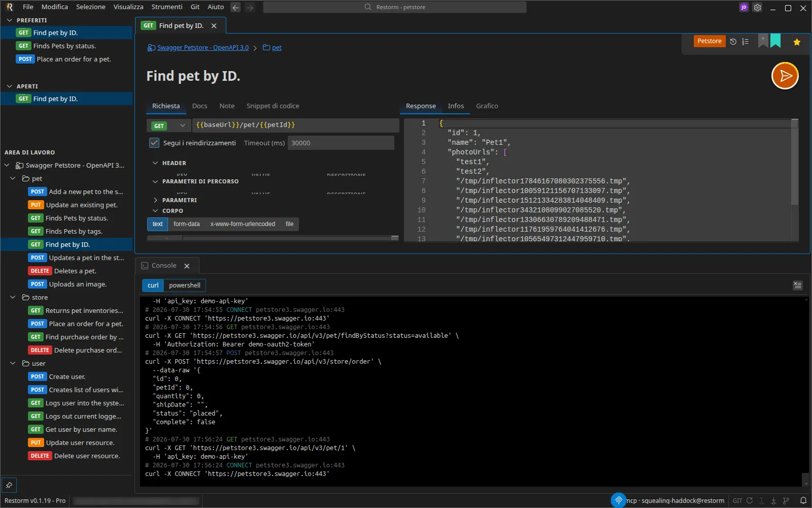The width and height of the screenshot is (812, 508).
Task: Close the Console panel tab
Action: (x=187, y=266)
